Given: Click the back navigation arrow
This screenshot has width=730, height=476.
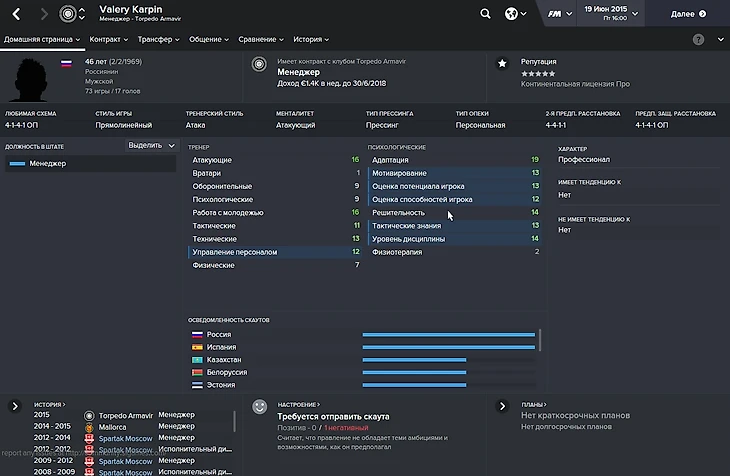Looking at the screenshot, I should click(x=16, y=14).
